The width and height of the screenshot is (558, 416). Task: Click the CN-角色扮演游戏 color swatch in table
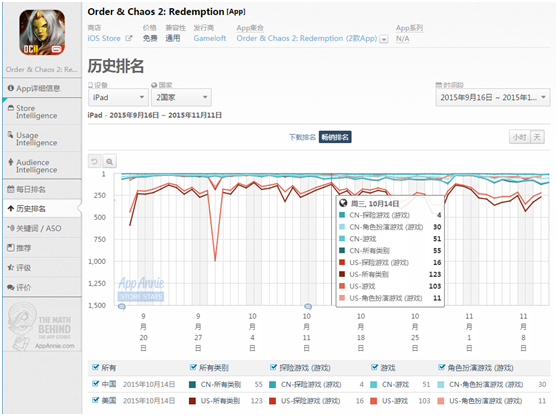(x=441, y=384)
